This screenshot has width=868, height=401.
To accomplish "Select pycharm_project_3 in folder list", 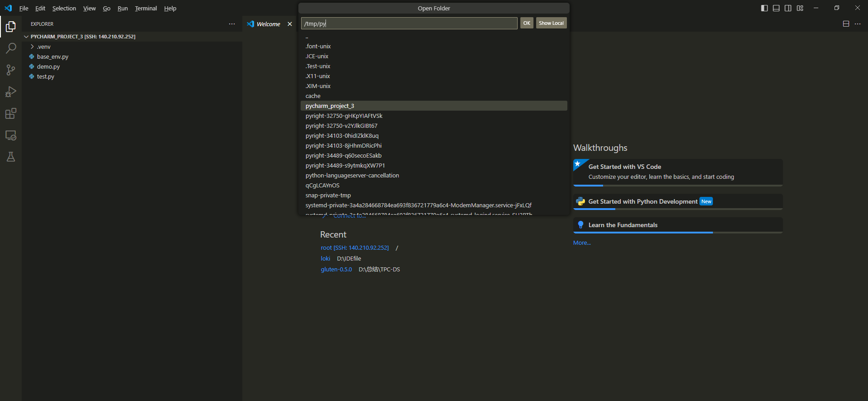I will [434, 106].
